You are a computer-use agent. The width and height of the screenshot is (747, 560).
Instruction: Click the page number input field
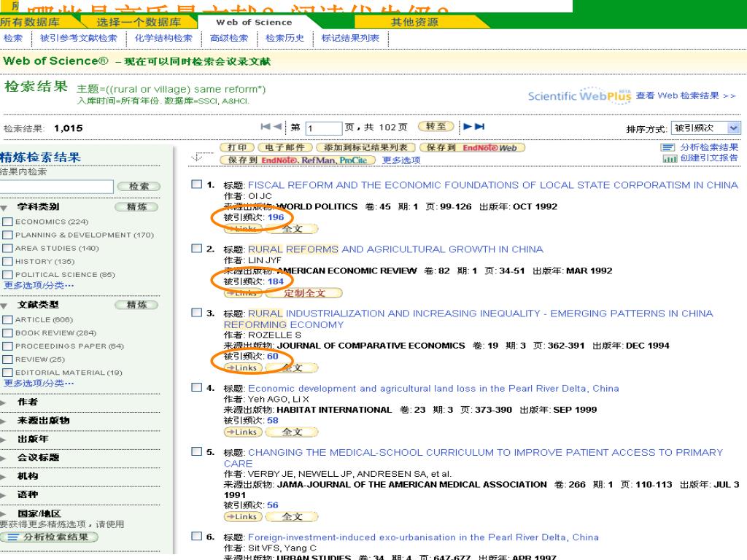point(323,128)
